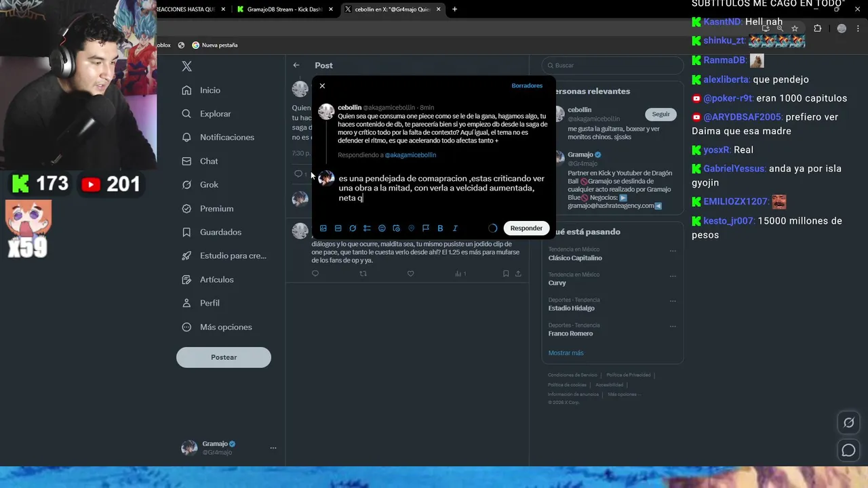The image size is (868, 488).
Task: Open Clásico Capitalino trend
Action: [575, 258]
